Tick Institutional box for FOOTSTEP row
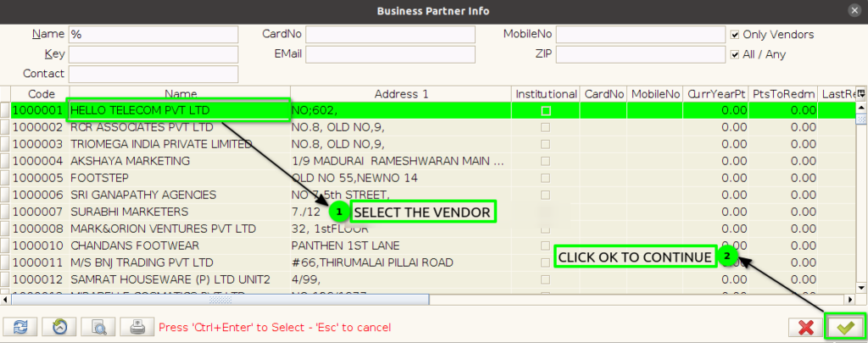This screenshot has height=343, width=868. tap(546, 178)
